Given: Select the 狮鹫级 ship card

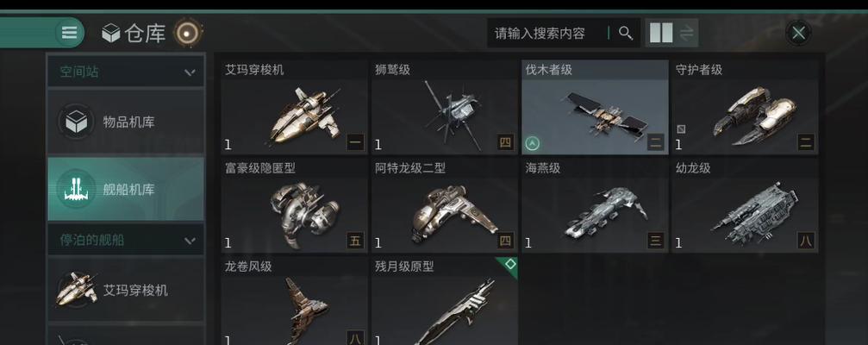Looking at the screenshot, I should 445,108.
